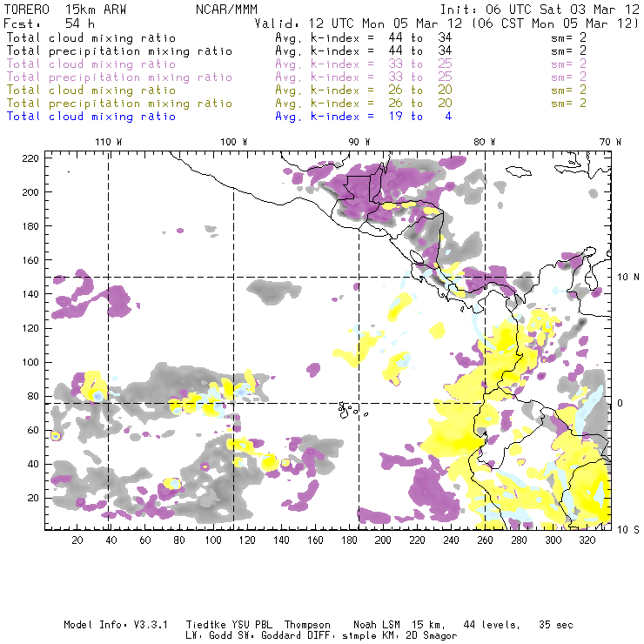Click "Noah LSM" in the model info footer
The width and height of the screenshot is (644, 644).
coord(377,625)
